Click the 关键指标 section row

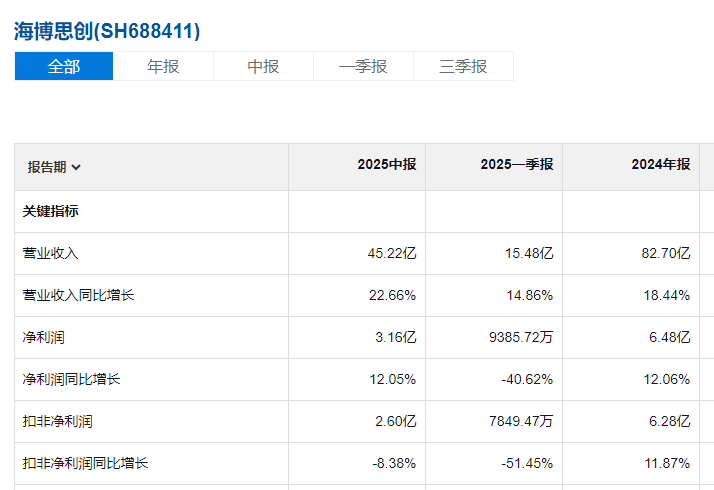(x=51, y=212)
